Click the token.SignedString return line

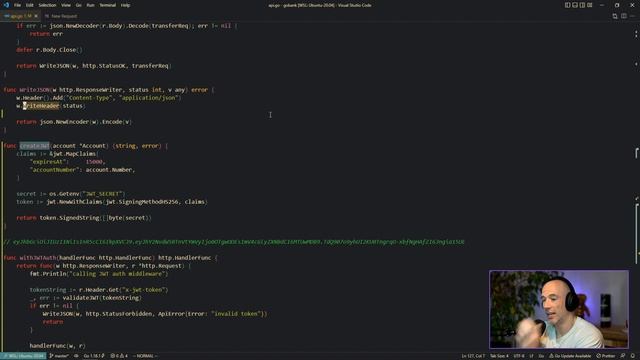84,218
